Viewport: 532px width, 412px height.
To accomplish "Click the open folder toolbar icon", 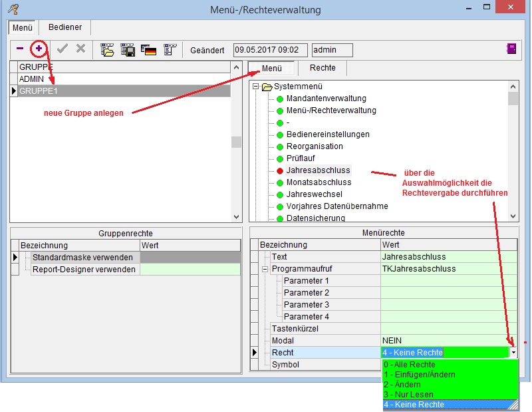I will 107,49.
